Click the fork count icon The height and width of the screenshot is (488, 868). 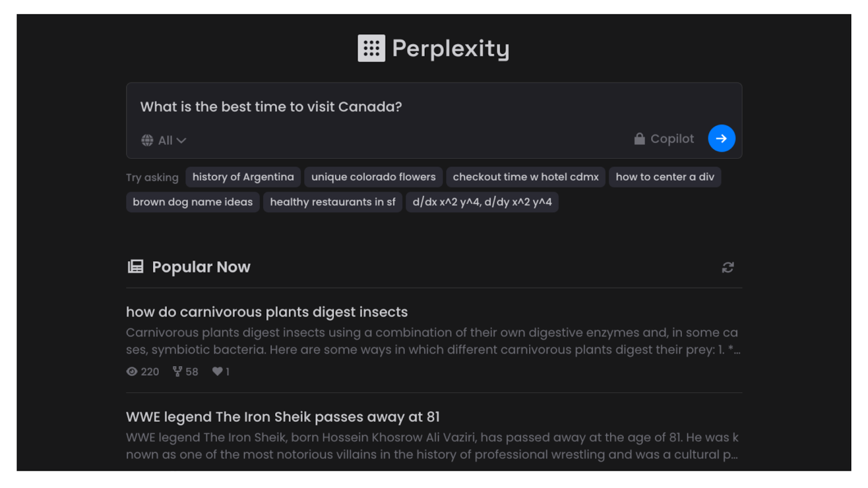177,371
